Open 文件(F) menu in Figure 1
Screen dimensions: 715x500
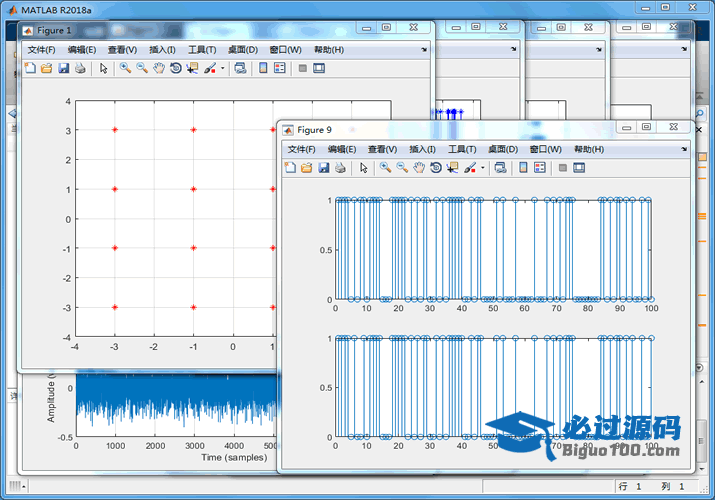(x=41, y=50)
